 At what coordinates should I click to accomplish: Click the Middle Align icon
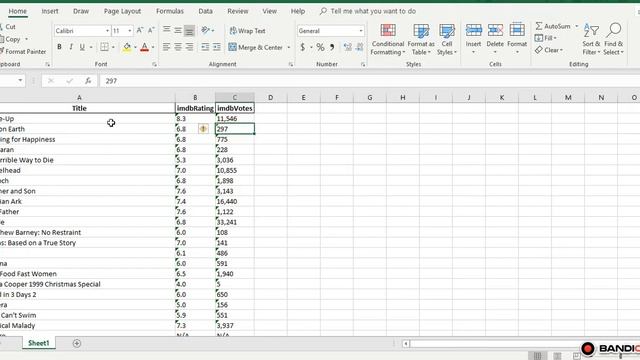pos(178,30)
